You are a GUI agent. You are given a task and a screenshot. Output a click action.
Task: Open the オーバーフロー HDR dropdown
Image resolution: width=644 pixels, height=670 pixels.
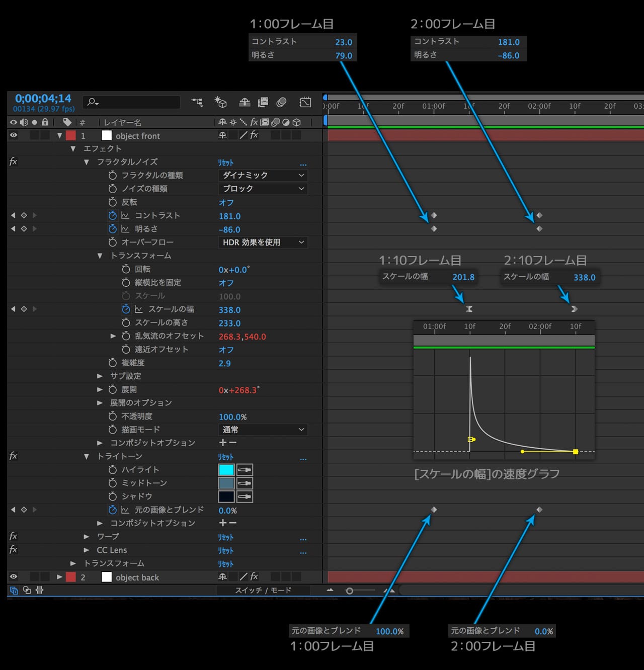click(x=263, y=242)
